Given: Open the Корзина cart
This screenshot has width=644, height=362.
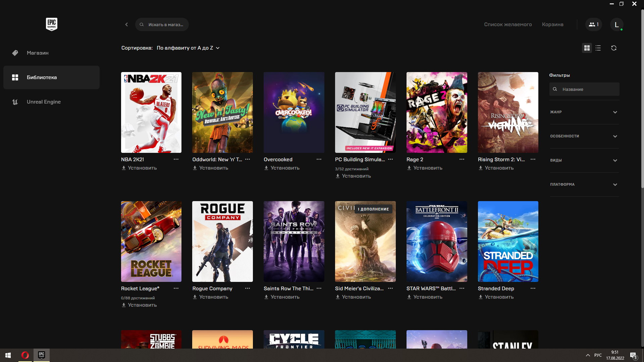Looking at the screenshot, I should click(552, 24).
